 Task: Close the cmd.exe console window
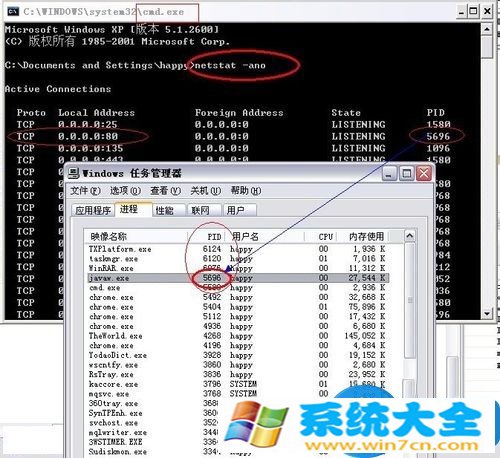(x=487, y=12)
